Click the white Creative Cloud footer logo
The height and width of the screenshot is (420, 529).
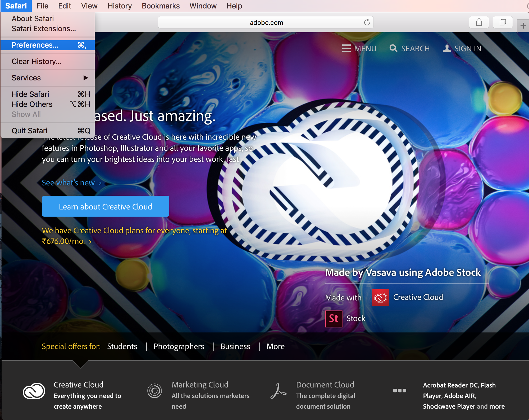coord(34,391)
